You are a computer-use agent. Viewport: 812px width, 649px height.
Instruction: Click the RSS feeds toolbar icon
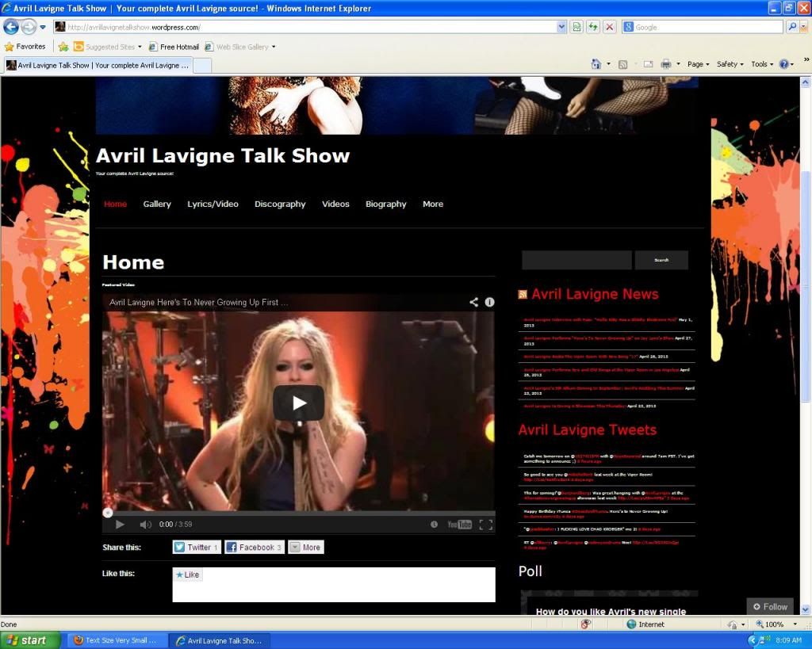click(622, 64)
